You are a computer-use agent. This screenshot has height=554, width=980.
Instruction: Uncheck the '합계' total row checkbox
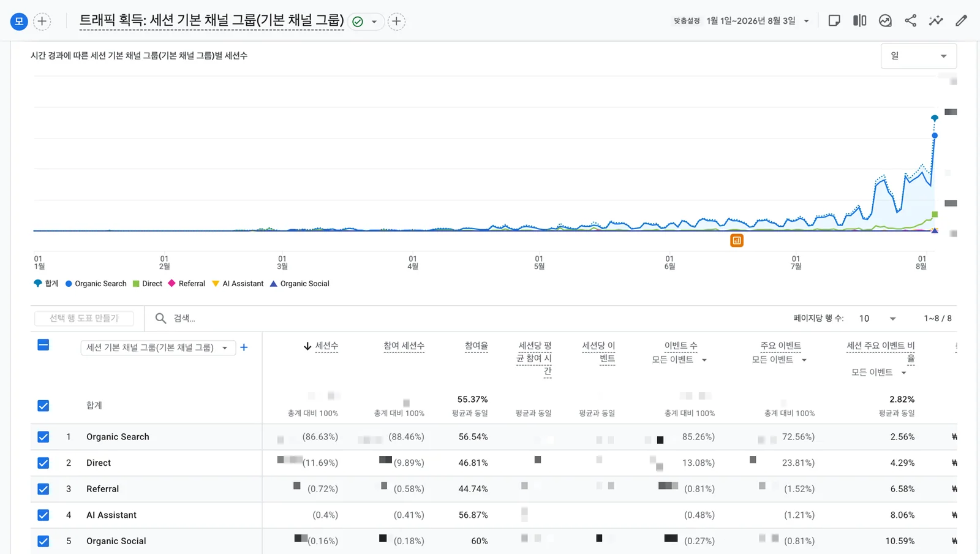[x=43, y=406]
